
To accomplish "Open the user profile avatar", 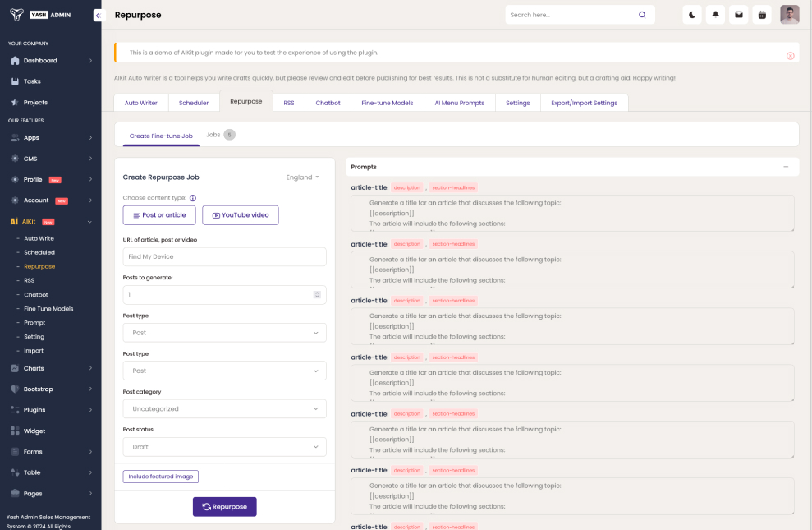I will (789, 15).
